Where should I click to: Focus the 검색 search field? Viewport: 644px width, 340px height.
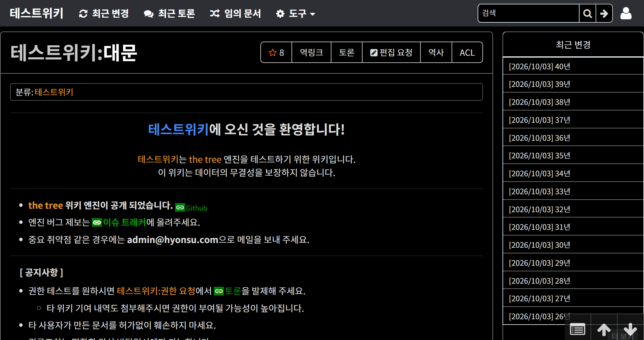[x=529, y=13]
